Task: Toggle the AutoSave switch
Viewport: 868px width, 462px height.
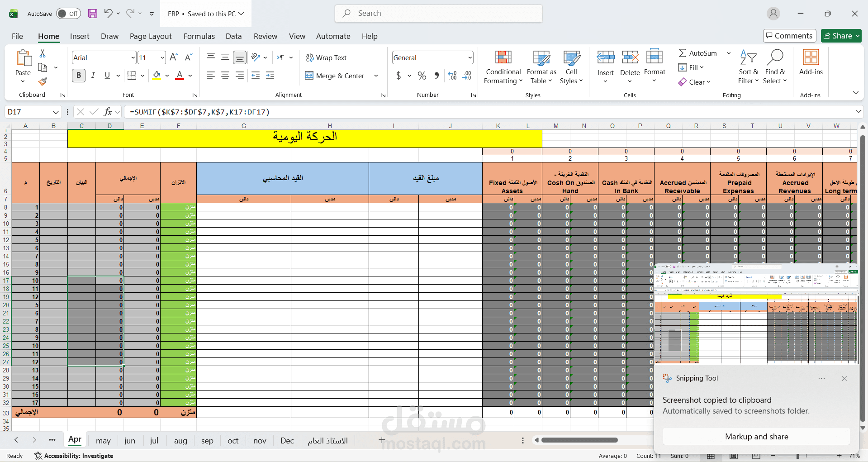Action: (68, 14)
